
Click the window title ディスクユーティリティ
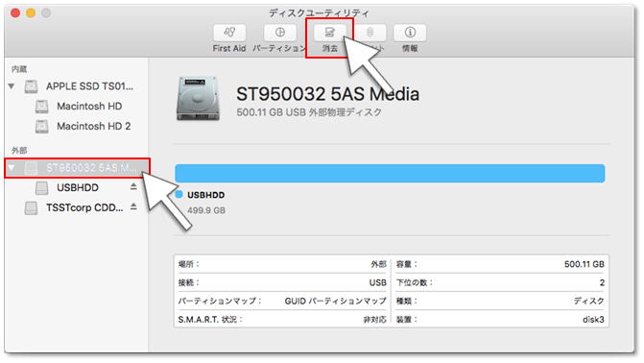(319, 13)
